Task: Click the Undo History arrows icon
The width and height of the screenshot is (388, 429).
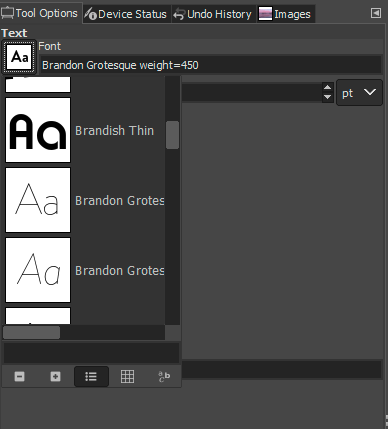Action: pyautogui.click(x=179, y=14)
